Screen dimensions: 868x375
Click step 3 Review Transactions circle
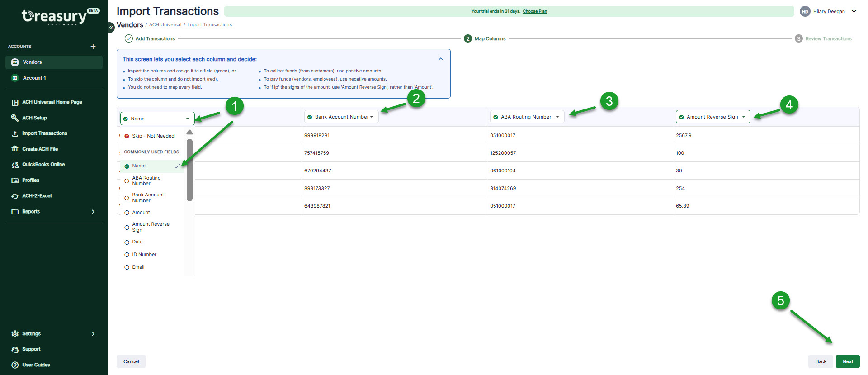click(799, 38)
